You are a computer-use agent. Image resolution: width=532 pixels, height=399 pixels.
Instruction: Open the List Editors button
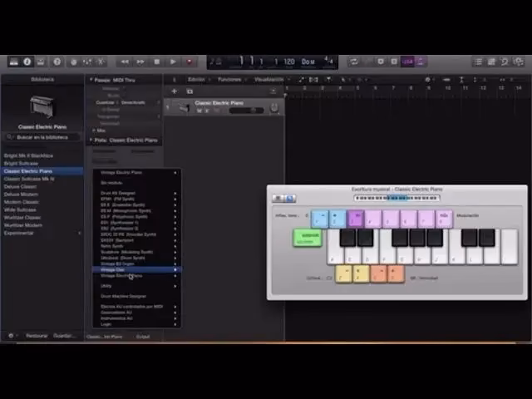tap(479, 62)
